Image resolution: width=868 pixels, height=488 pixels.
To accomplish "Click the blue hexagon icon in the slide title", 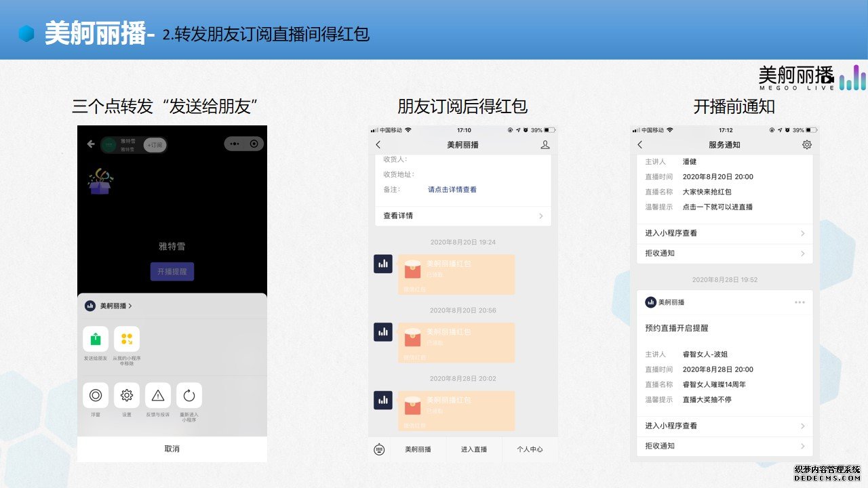I will pyautogui.click(x=26, y=33).
